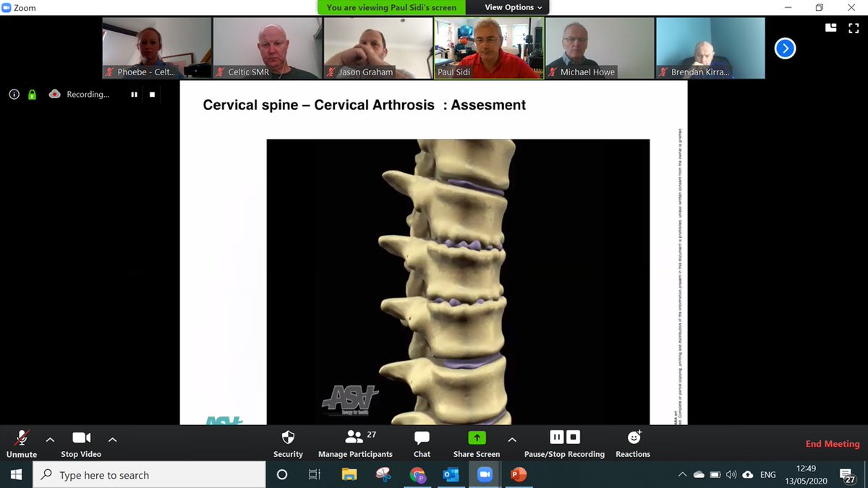Open Windows Start menu
The height and width of the screenshot is (488, 868).
pos(16,474)
